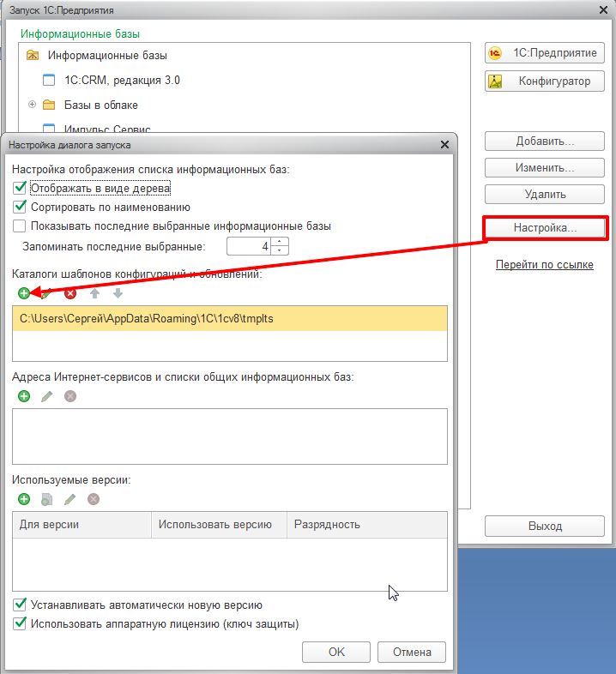Uncheck 'Отображать в виде дерева'
This screenshot has height=674, width=616.
21,187
